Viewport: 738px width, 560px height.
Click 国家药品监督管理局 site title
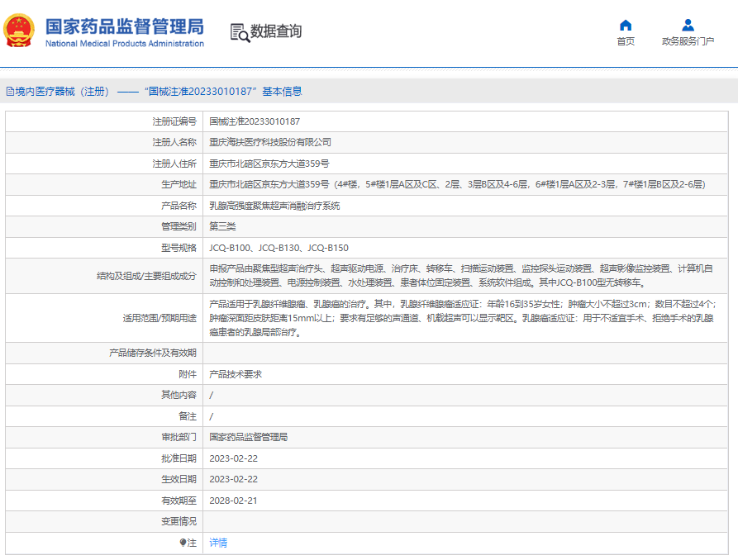(125, 26)
